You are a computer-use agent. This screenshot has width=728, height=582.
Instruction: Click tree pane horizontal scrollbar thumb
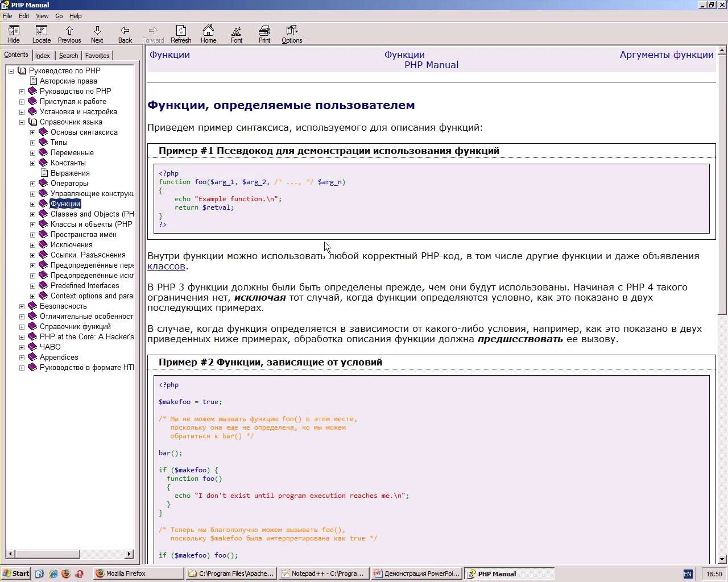[x=48, y=554]
